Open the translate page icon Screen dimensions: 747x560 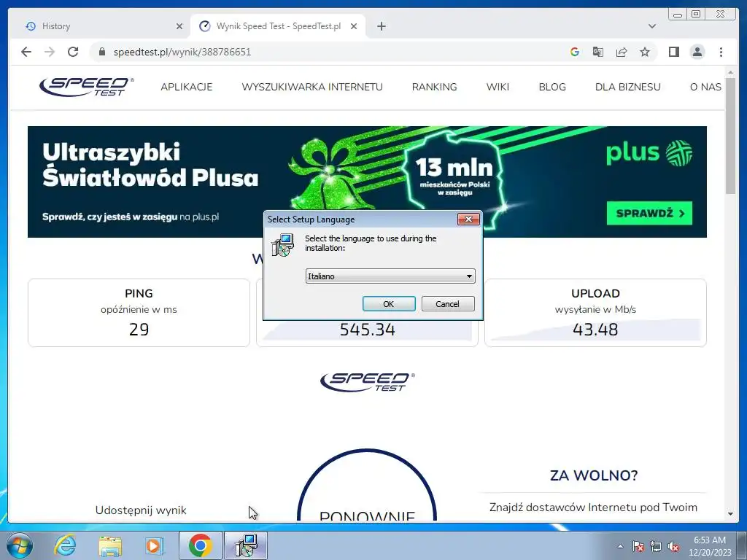coord(598,52)
